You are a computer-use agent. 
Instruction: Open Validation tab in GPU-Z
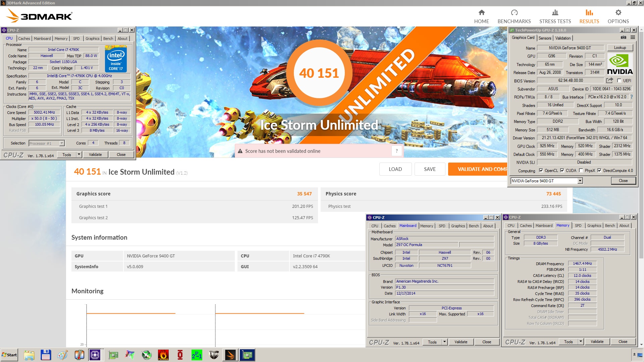pos(563,38)
